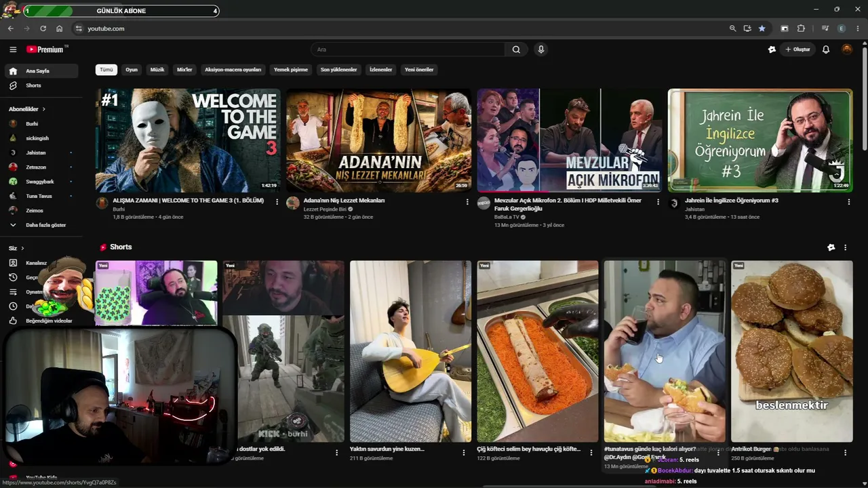Click the Oluştur create button
The width and height of the screenshot is (868, 488).
[x=797, y=49]
